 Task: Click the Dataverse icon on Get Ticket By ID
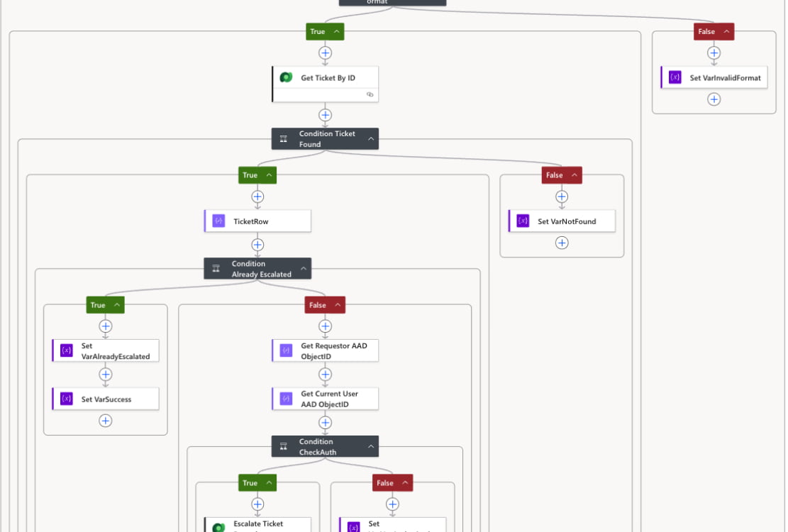(x=286, y=77)
